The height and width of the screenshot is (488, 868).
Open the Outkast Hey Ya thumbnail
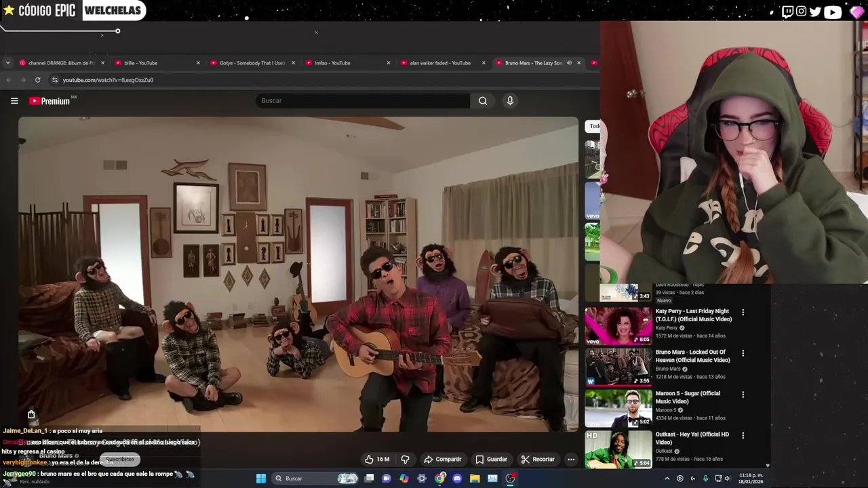point(618,449)
